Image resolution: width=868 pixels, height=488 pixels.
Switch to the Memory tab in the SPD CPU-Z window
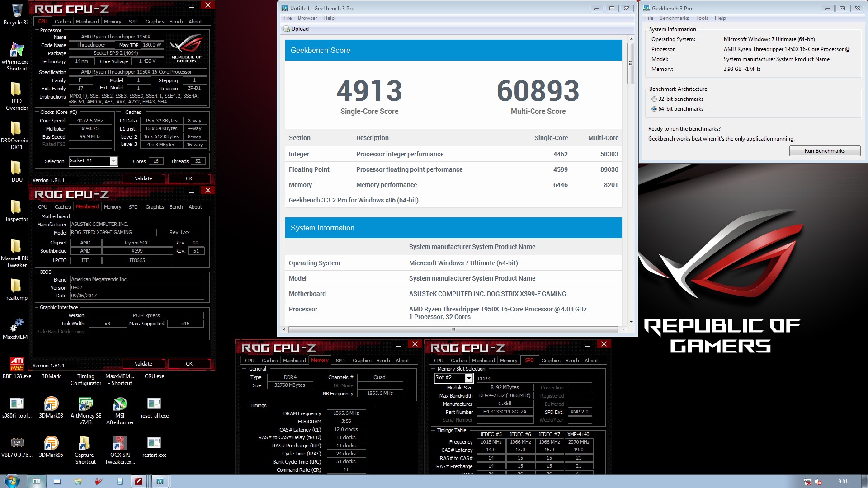(x=508, y=361)
